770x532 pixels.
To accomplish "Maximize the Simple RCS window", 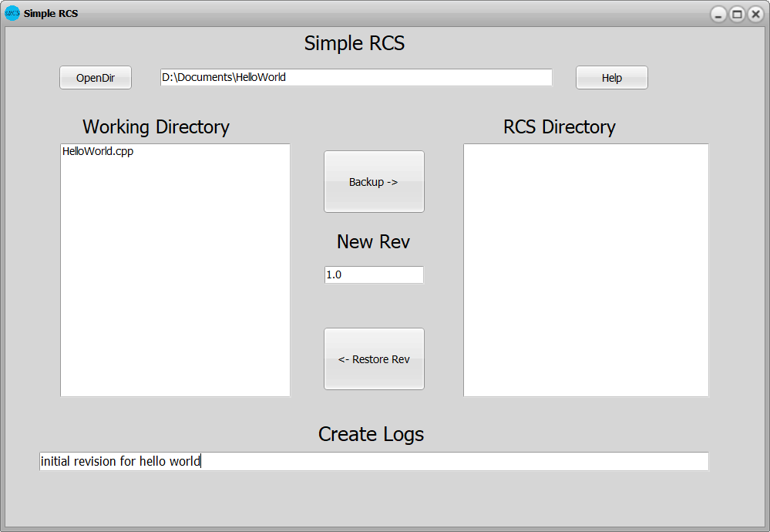I will coord(737,14).
